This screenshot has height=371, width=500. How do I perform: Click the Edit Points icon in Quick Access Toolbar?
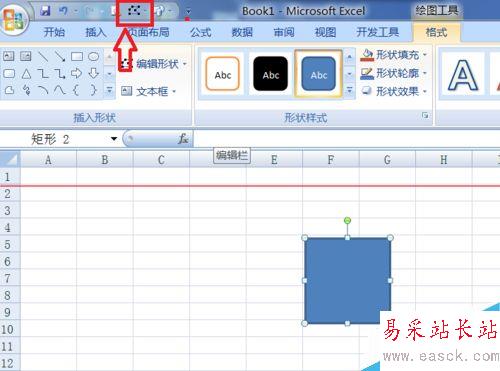134,12
